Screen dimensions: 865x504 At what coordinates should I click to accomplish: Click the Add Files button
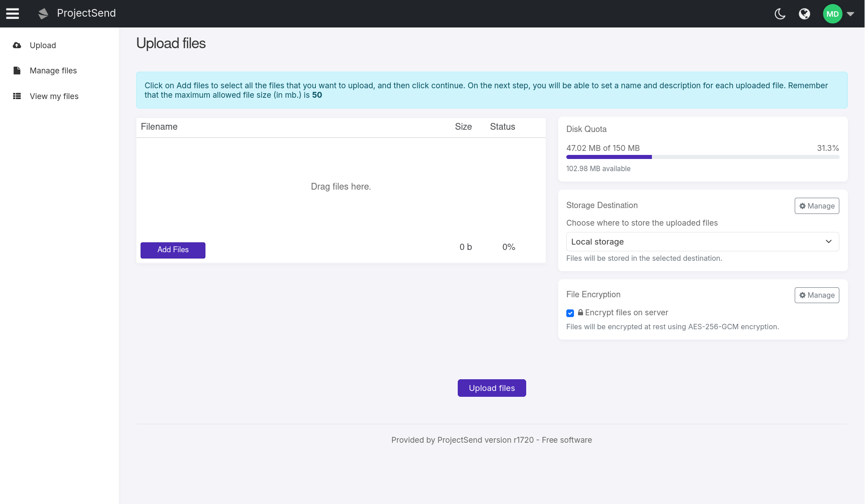173,250
